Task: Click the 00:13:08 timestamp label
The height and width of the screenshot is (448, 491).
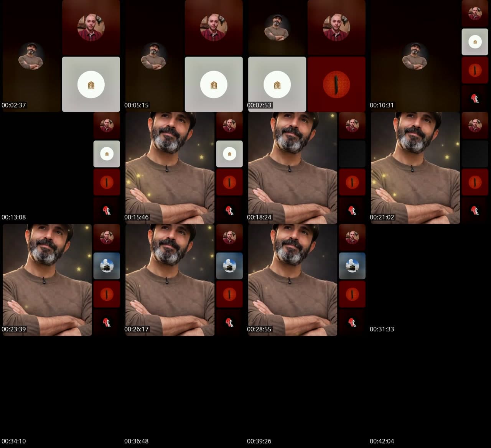Action: (14, 217)
